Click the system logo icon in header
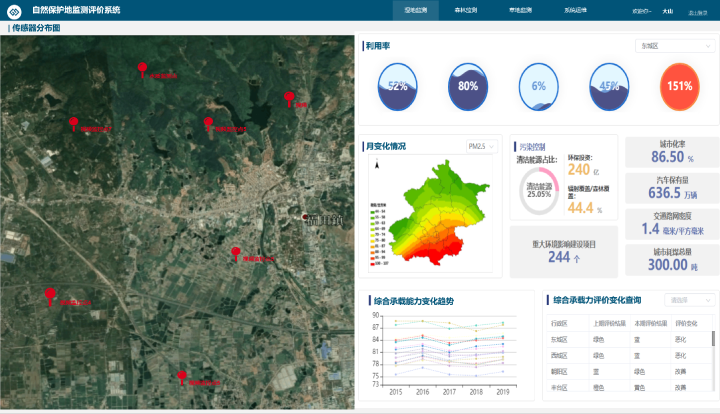Screen dimensions: 720x414 13,10
